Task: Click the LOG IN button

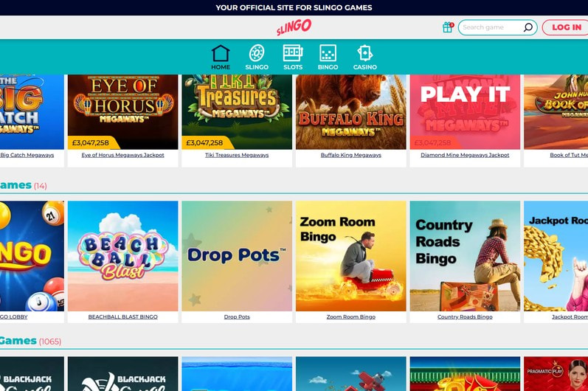Action: point(566,27)
